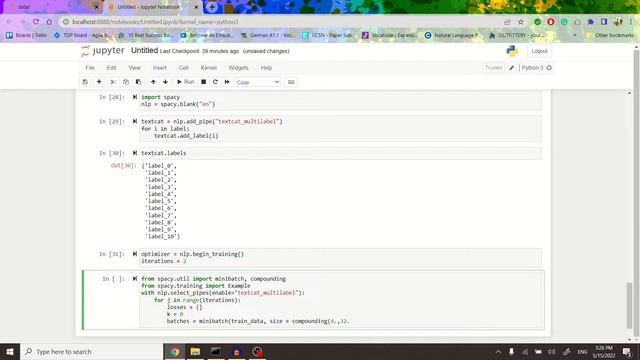The width and height of the screenshot is (640, 360).
Task: Open the Widgets menu
Action: tap(238, 68)
